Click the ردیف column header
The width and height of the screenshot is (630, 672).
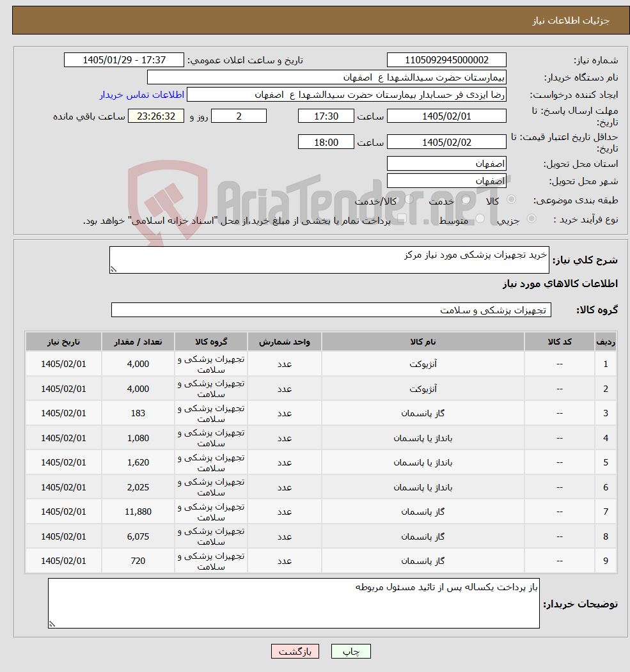[x=606, y=341]
